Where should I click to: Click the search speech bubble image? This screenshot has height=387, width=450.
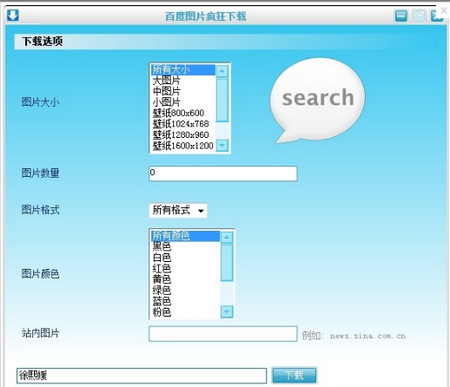point(317,100)
